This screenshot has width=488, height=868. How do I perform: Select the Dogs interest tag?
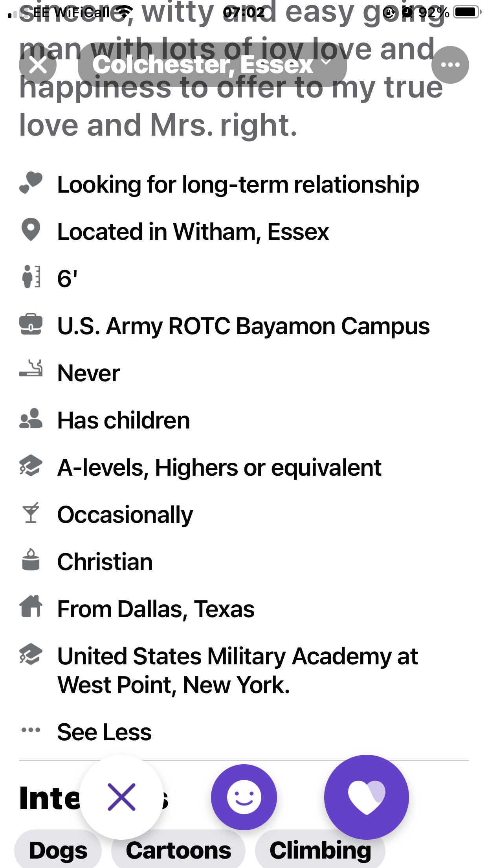click(58, 850)
